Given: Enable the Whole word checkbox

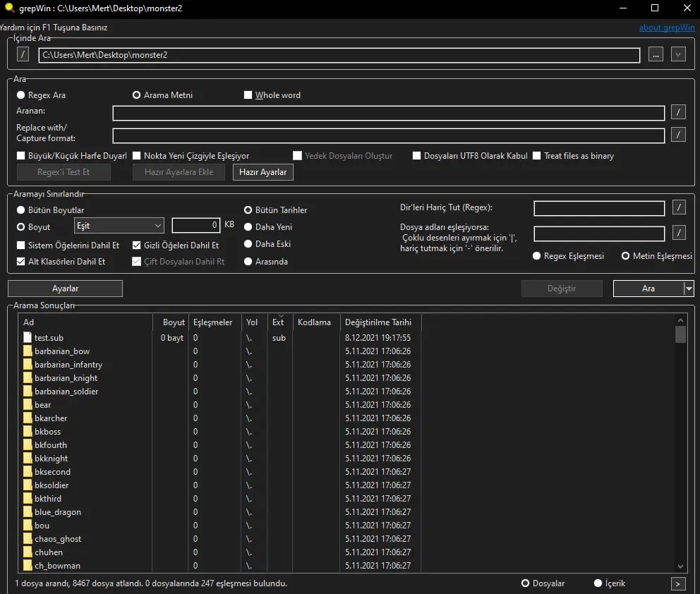Looking at the screenshot, I should (248, 95).
